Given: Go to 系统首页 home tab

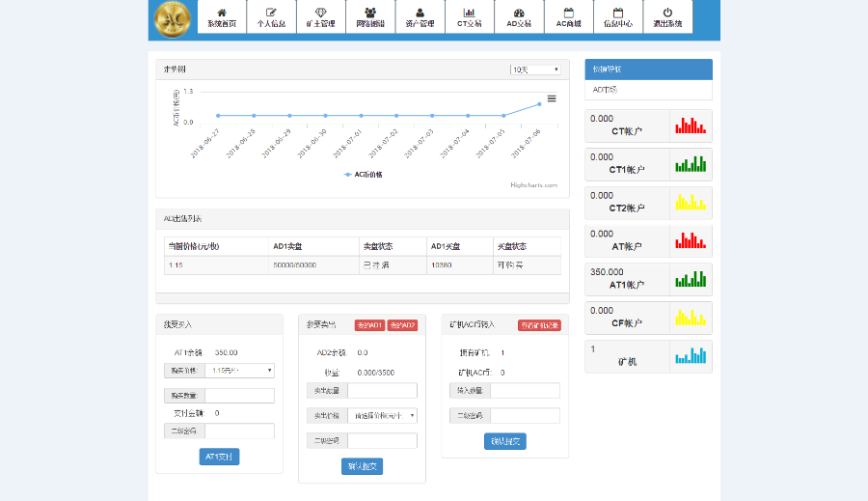Looking at the screenshot, I should tap(222, 17).
